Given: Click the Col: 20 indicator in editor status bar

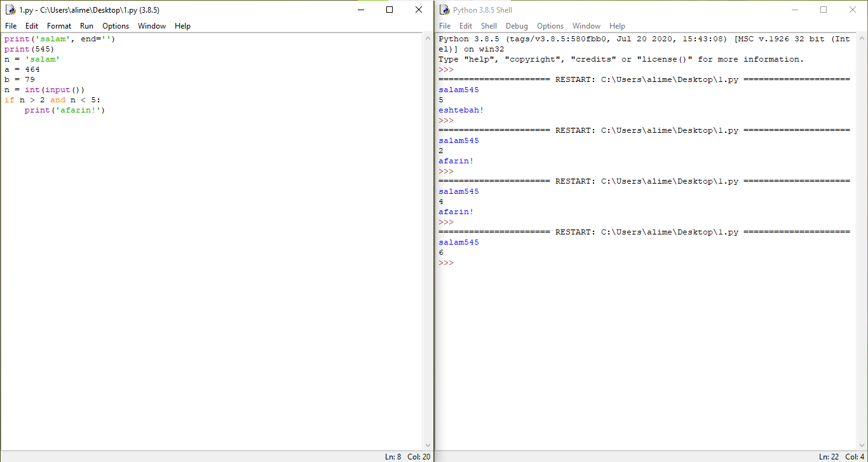Looking at the screenshot, I should pyautogui.click(x=419, y=457).
